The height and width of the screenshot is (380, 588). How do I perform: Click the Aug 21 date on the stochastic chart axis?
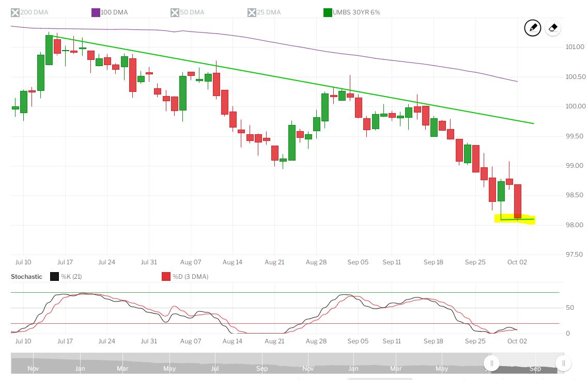pos(274,341)
